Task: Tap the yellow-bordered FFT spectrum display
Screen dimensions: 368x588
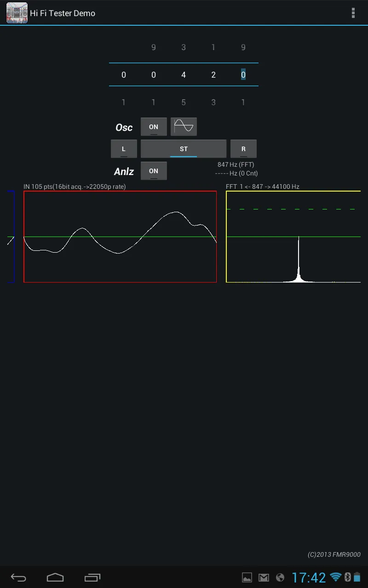Action: coord(293,237)
